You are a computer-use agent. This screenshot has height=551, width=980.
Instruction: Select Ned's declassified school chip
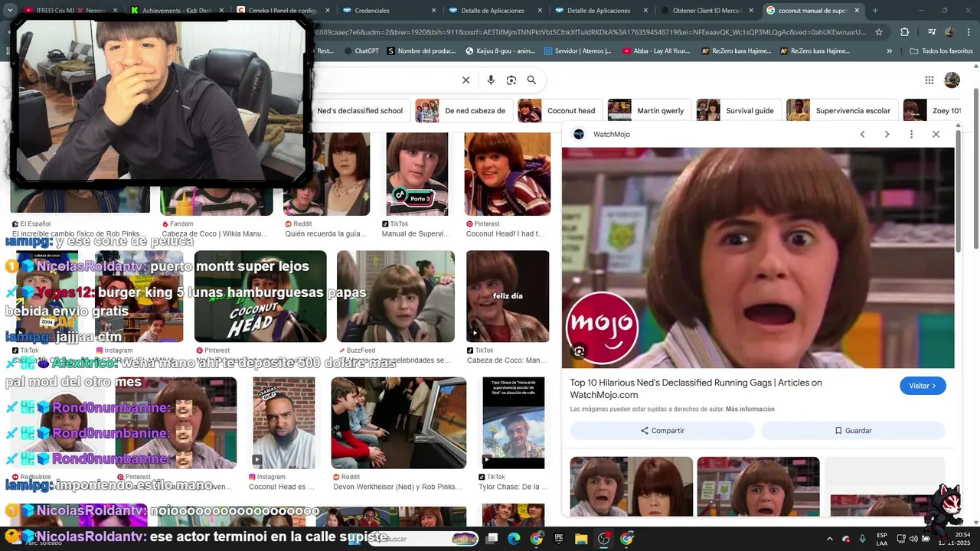(359, 110)
